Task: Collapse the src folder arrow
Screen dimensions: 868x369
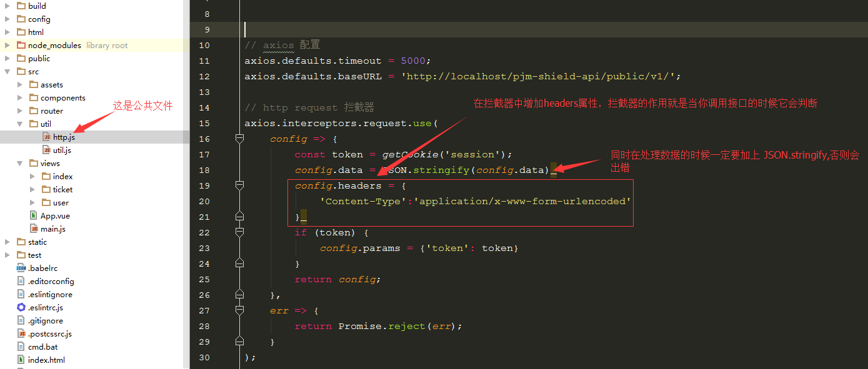Action: point(7,71)
